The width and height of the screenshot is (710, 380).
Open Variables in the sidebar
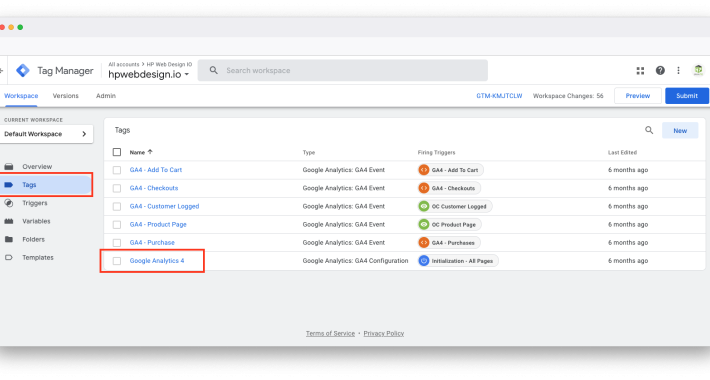[36, 221]
